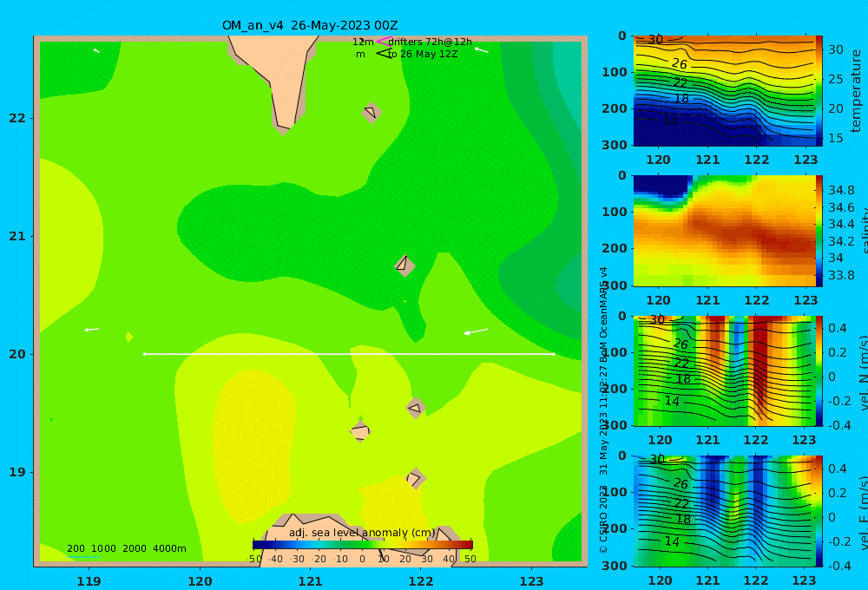Click the '-50' tick on sea level colorbar
The image size is (868, 590).
coord(254,559)
